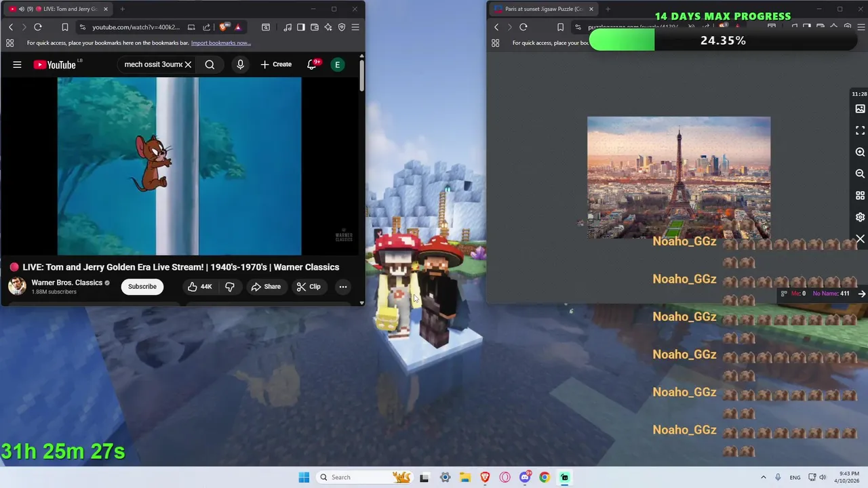Open the Clip option for the video

coord(309,287)
